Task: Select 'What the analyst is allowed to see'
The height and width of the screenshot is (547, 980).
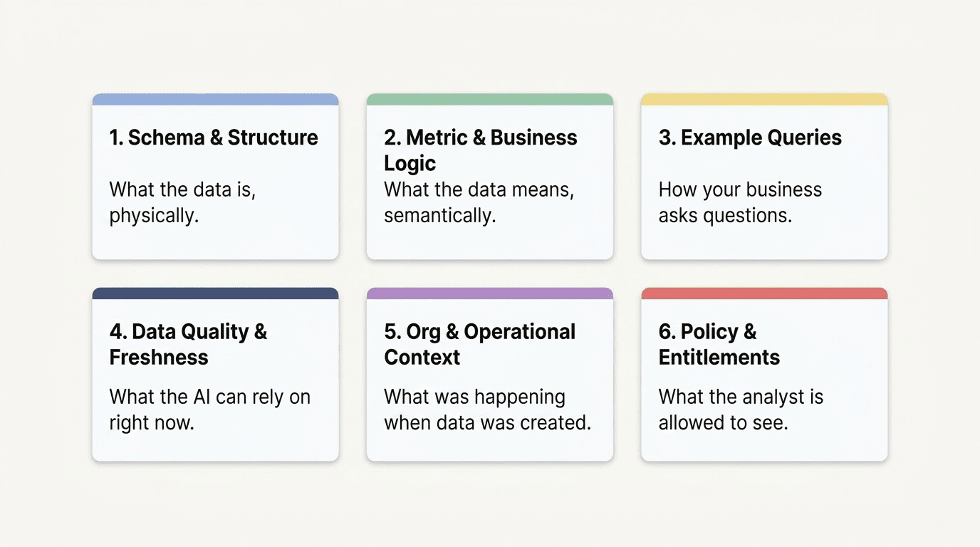Action: coord(741,410)
